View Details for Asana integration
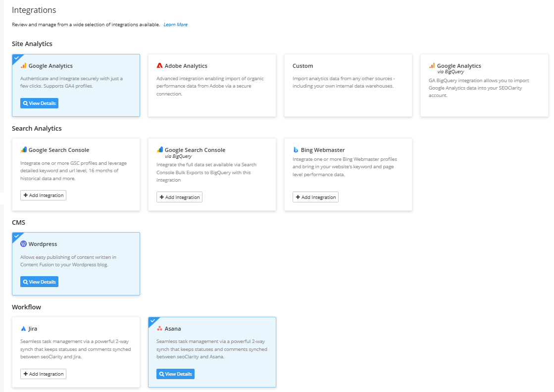554x392 pixels. click(175, 374)
